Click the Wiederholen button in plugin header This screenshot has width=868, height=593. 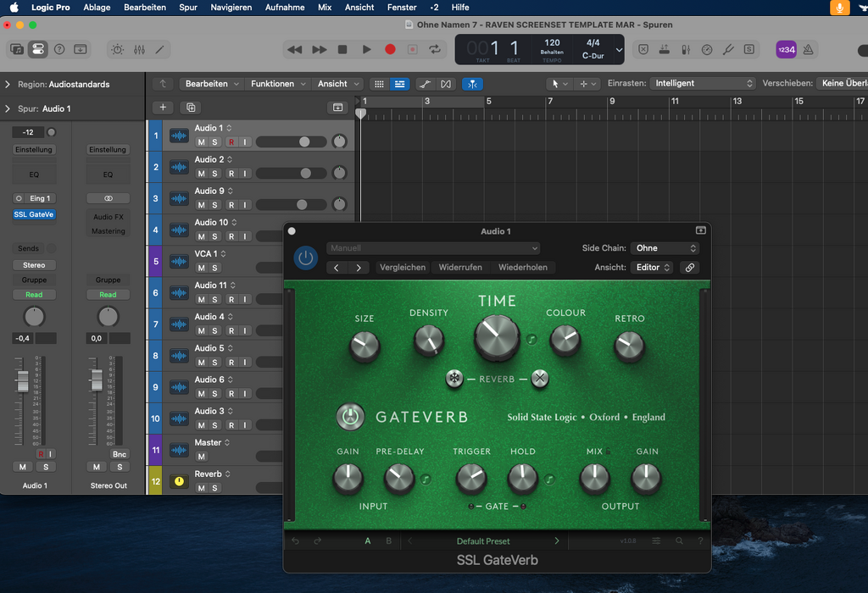[522, 267]
